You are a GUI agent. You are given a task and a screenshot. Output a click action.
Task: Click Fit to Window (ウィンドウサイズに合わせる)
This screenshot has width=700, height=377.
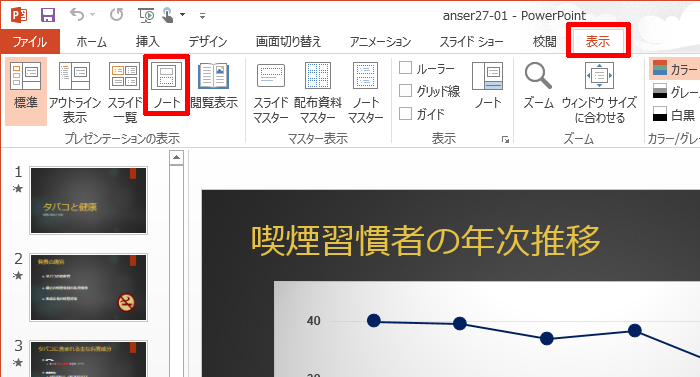coord(599,92)
